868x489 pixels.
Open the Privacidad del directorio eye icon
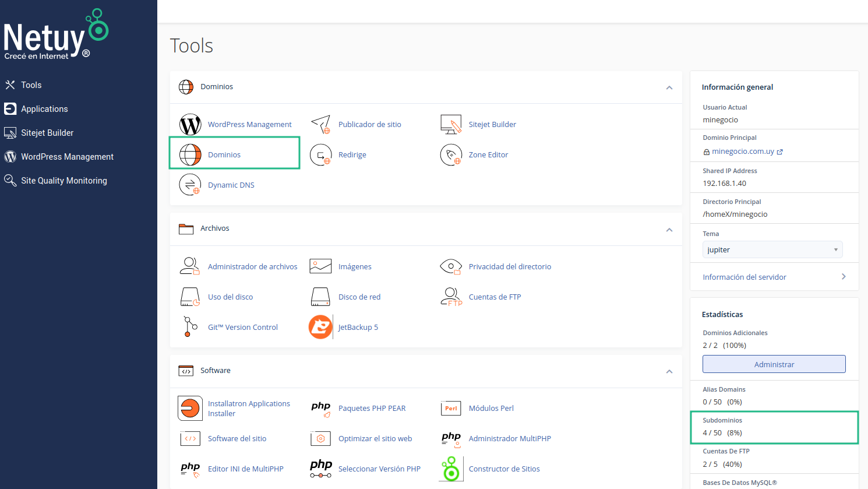(451, 267)
